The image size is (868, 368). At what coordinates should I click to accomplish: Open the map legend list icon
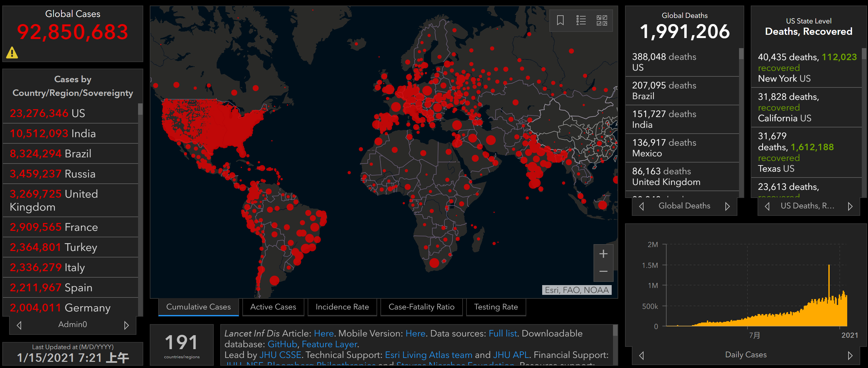(581, 20)
